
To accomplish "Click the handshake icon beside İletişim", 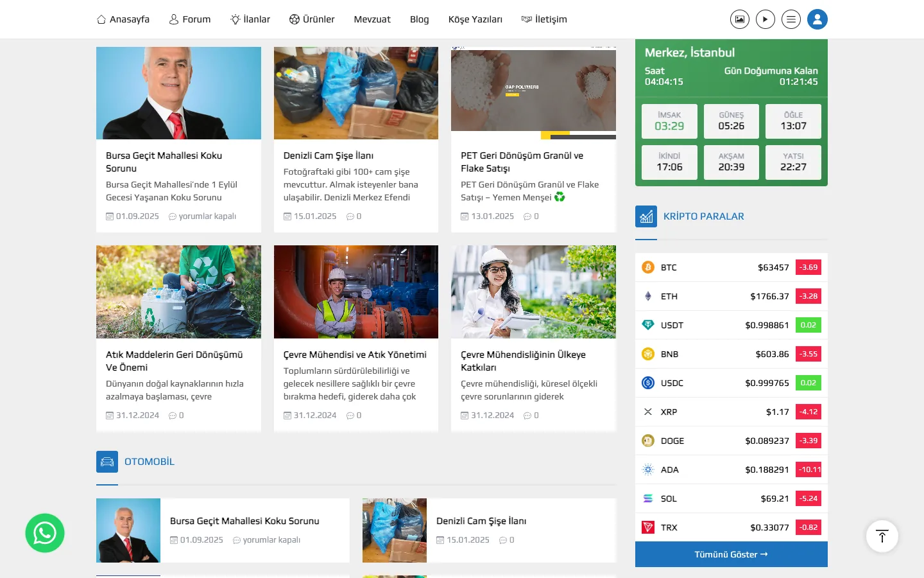I will point(527,19).
